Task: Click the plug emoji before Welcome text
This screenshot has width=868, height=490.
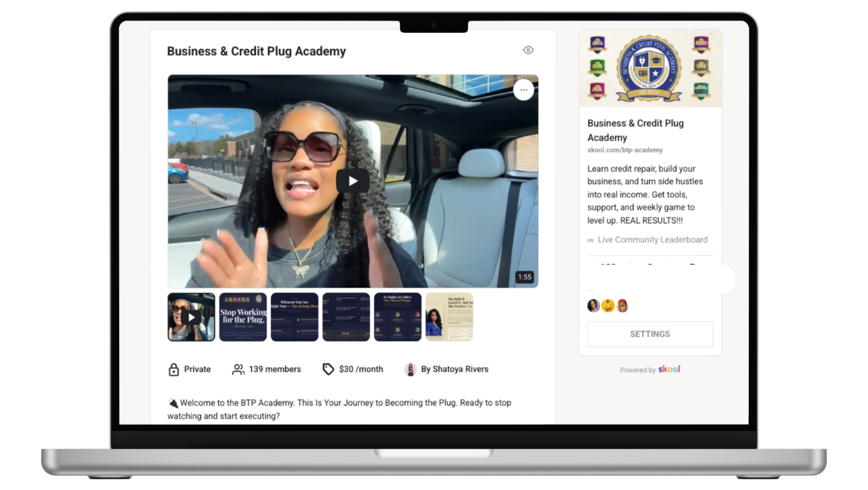Action: click(x=173, y=403)
